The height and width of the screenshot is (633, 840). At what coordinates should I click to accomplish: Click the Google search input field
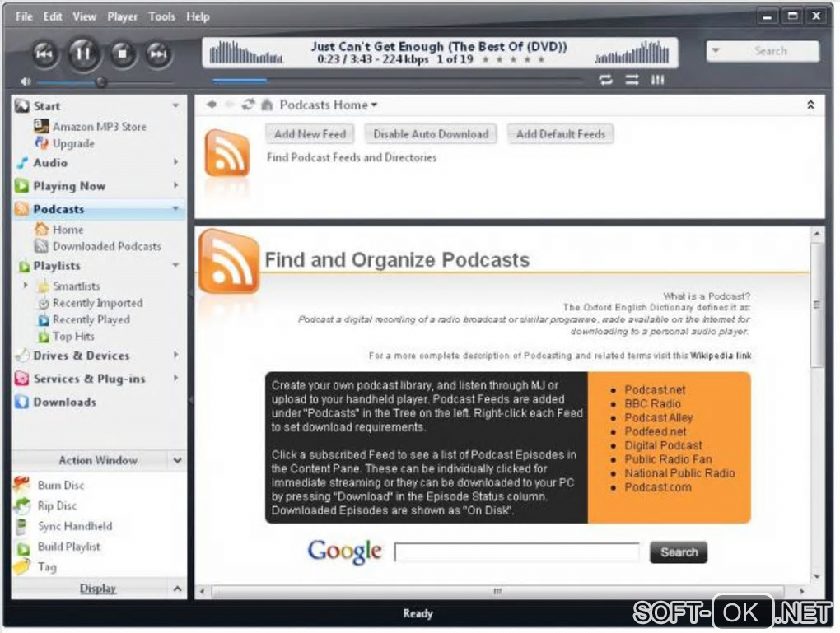pos(517,552)
